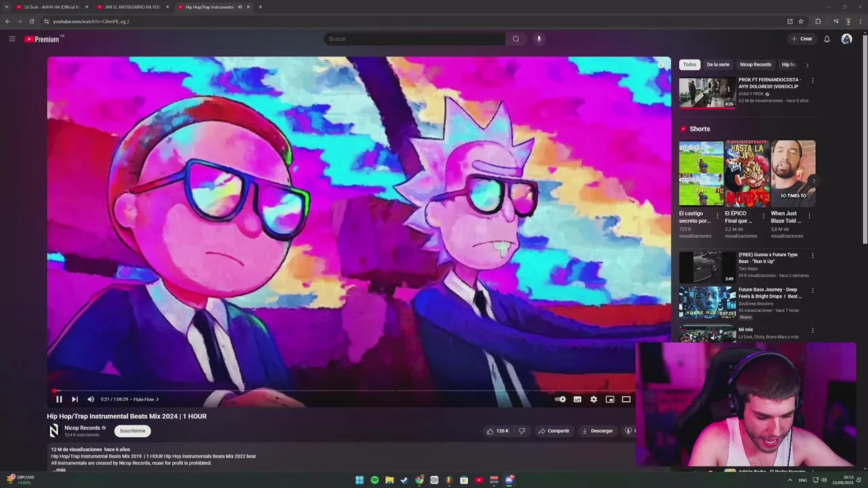Mute the player volume speaker icon
Image resolution: width=868 pixels, height=488 pixels.
(91, 399)
